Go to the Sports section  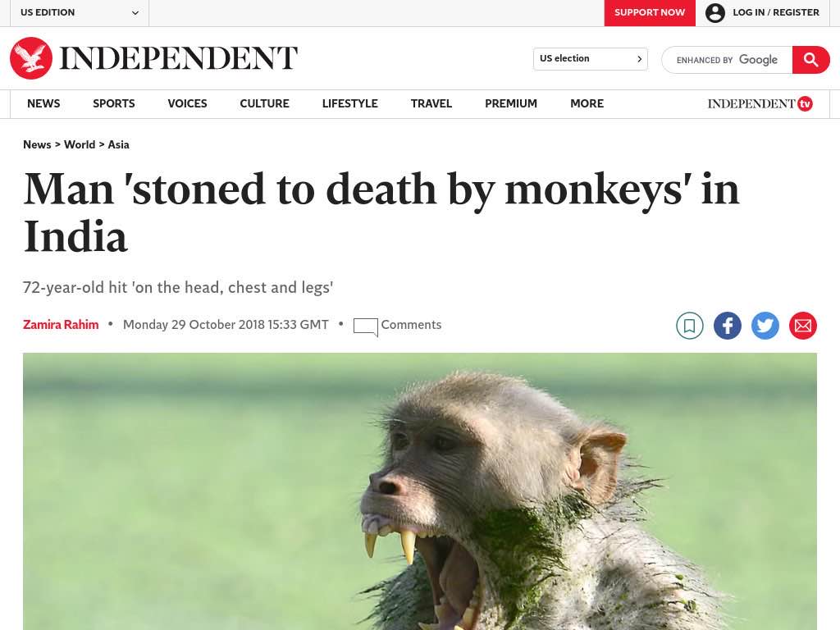pyautogui.click(x=113, y=103)
